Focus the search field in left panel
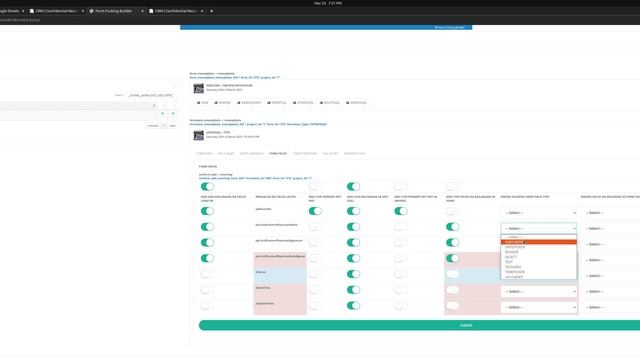Screen dimensions: 640x360 tap(151, 95)
